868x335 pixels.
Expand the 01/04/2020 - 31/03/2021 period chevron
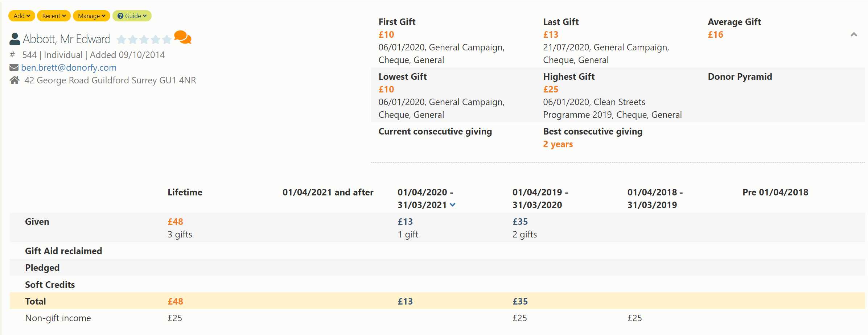coord(452,205)
